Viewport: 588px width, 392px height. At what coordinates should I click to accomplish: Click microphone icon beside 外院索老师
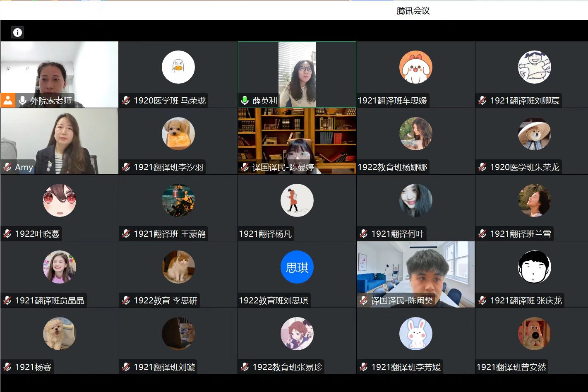click(x=22, y=100)
